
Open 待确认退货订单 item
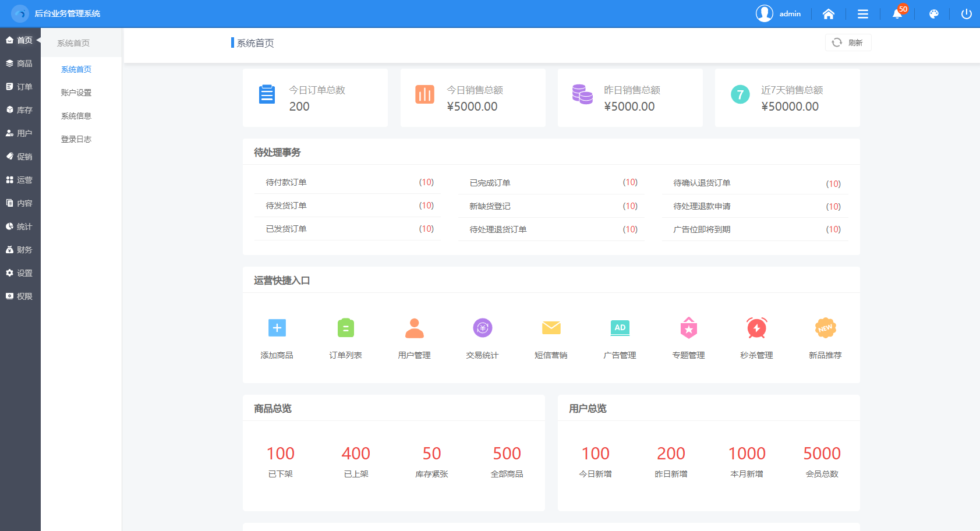tap(755, 183)
